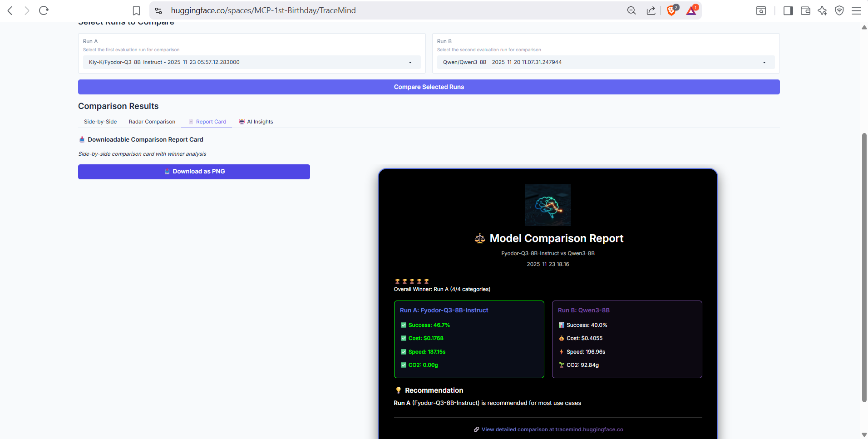Viewport: 868px width, 439px height.
Task: Click the Run A CO2 checkmark icon
Action: pos(404,365)
